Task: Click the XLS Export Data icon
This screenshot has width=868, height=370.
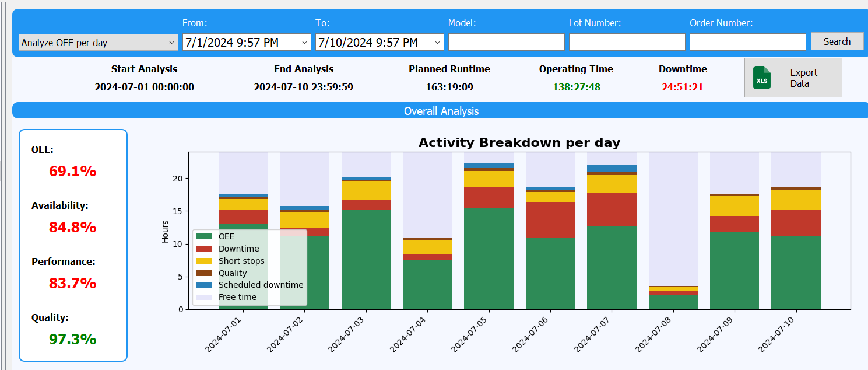Action: point(761,78)
